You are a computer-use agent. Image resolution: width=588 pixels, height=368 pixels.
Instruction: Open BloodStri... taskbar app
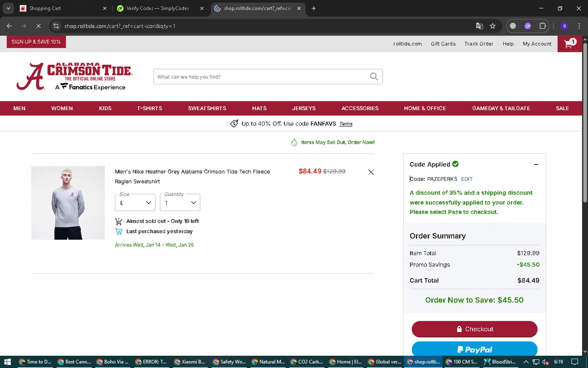click(500, 362)
